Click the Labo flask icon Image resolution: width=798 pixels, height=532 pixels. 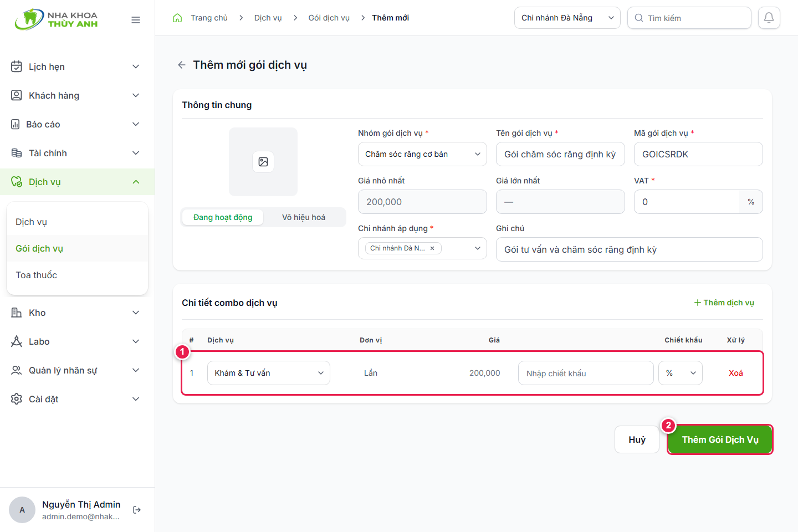(x=17, y=341)
